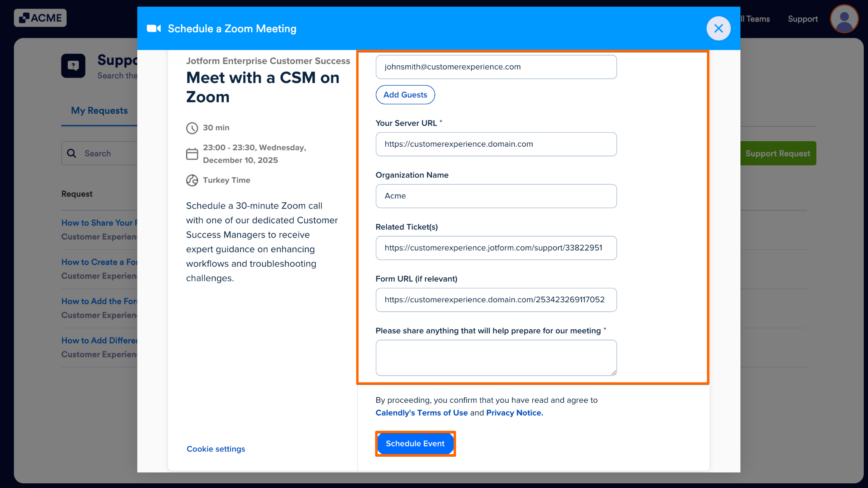
Task: Open the 'How to Add Differe...' request
Action: click(x=99, y=341)
